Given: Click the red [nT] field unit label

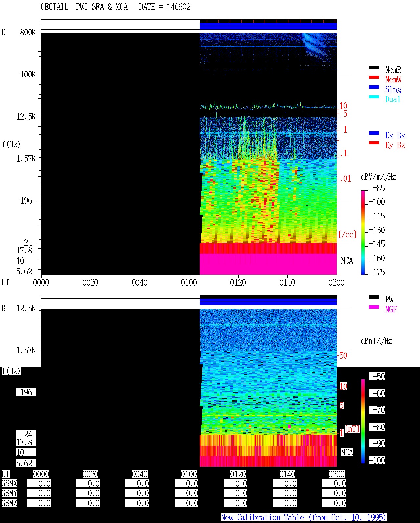Looking at the screenshot, I should 352,429.
